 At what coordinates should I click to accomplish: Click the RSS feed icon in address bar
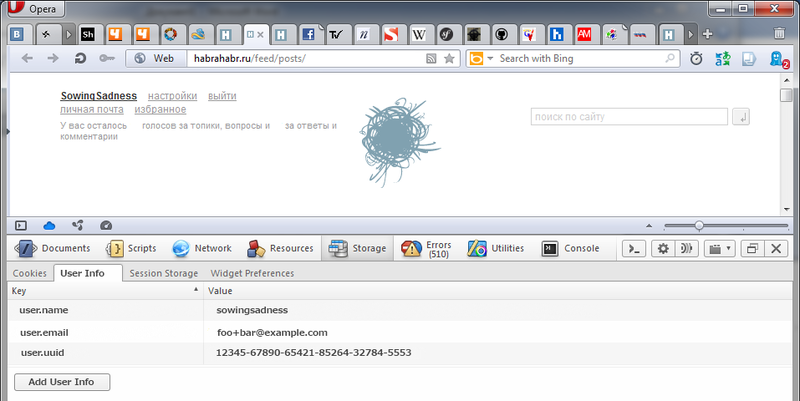[431, 59]
